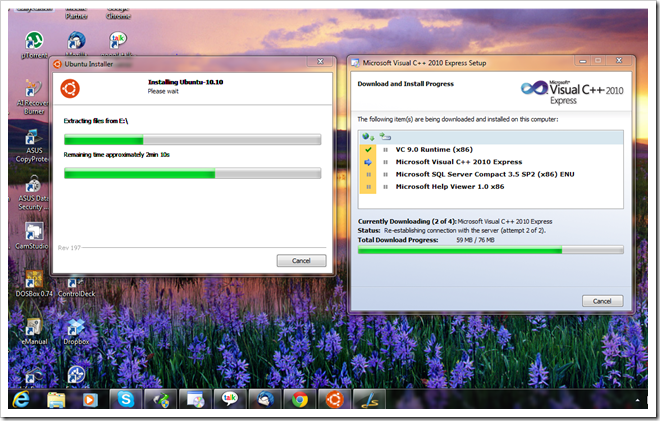Close the Visual C++ Express Setup window

pyautogui.click(x=619, y=61)
